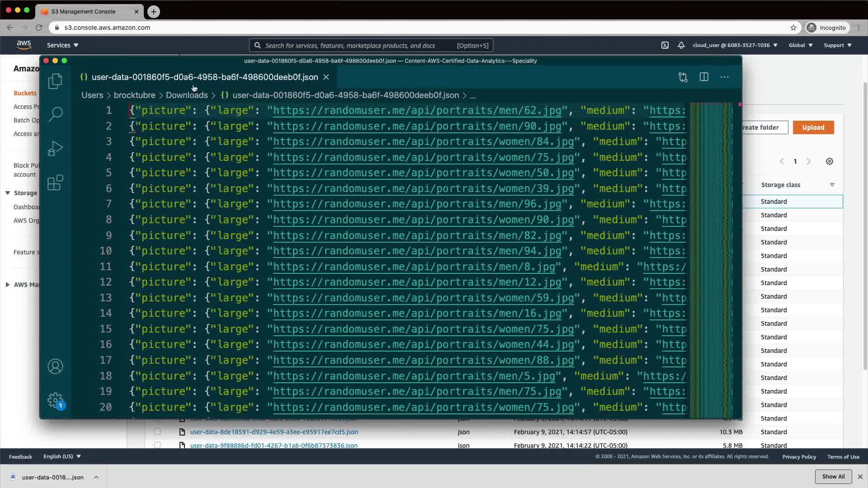Check the box for user-data-8de18591 json file

(x=157, y=432)
